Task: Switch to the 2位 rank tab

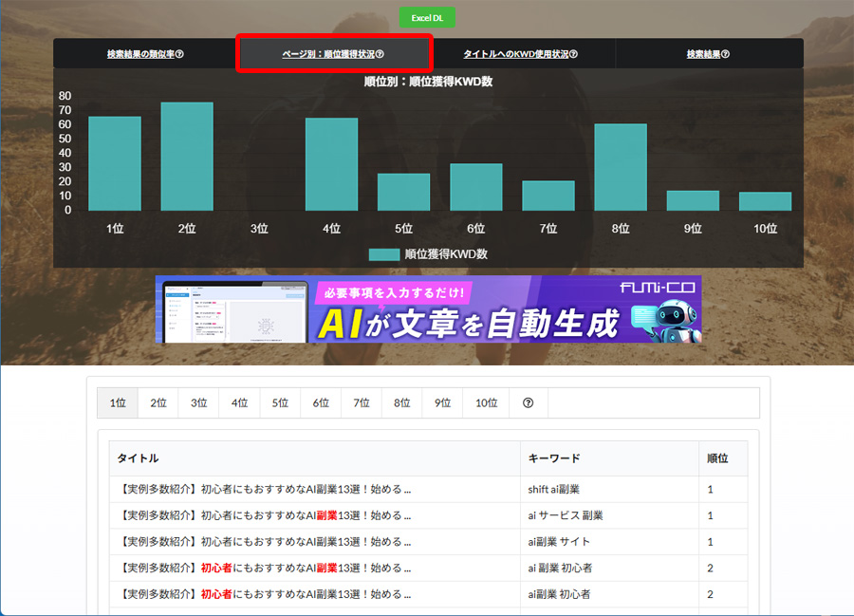Action: coord(158,403)
